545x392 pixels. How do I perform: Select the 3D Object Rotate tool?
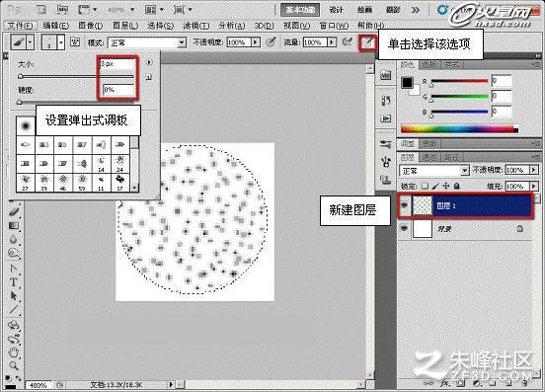click(14, 325)
